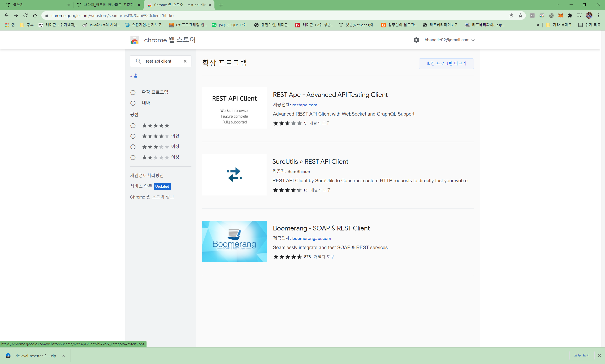
Task: Close the Chrome 웹 스토어 tab
Action: click(210, 5)
